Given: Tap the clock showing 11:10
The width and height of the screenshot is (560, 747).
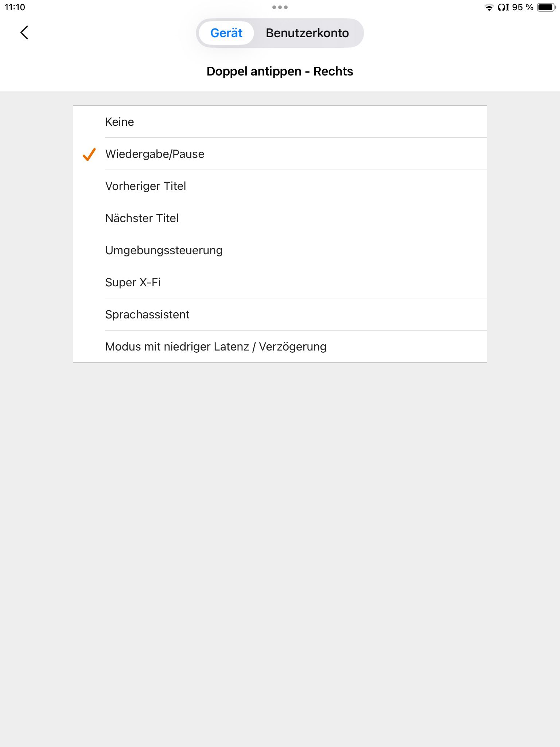Looking at the screenshot, I should [15, 7].
